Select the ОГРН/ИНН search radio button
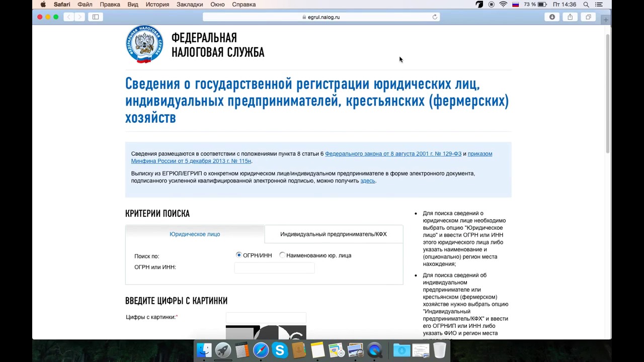The width and height of the screenshot is (644, 362). pyautogui.click(x=239, y=255)
